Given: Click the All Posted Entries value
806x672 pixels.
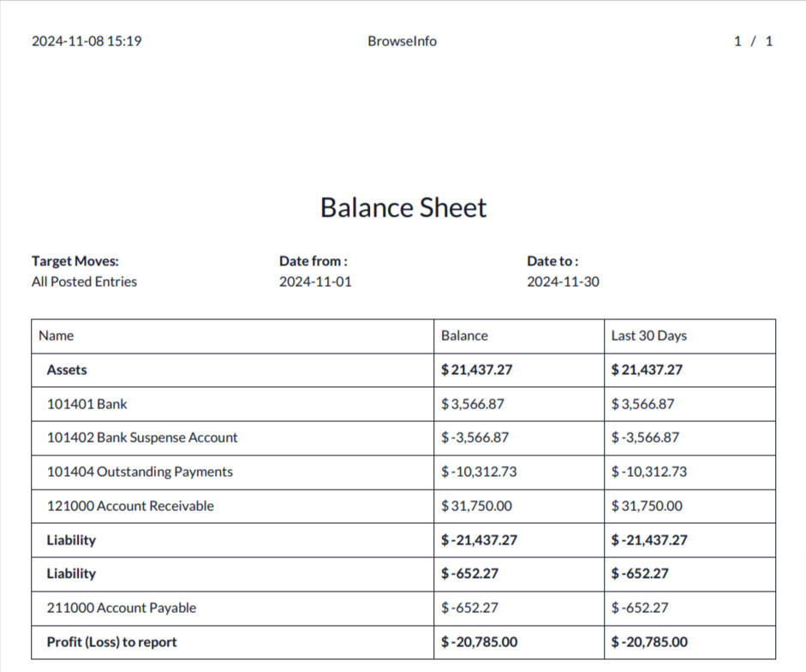Looking at the screenshot, I should coord(84,282).
